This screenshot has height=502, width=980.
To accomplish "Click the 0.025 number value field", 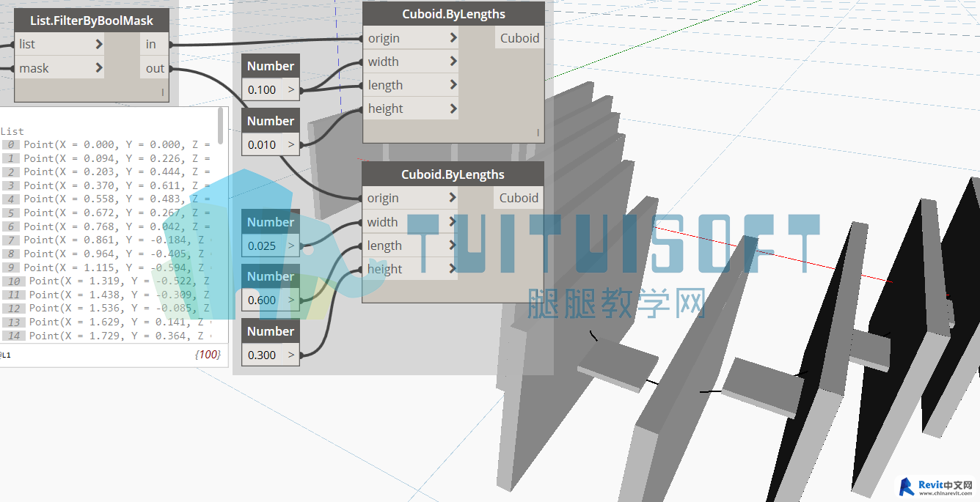I will [262, 246].
